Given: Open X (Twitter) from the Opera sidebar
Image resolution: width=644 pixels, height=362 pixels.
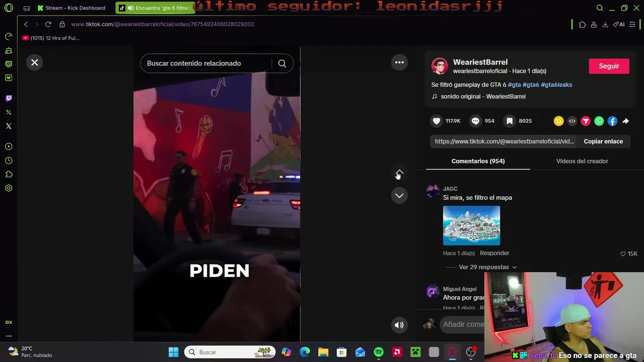Looking at the screenshot, I should point(9,126).
